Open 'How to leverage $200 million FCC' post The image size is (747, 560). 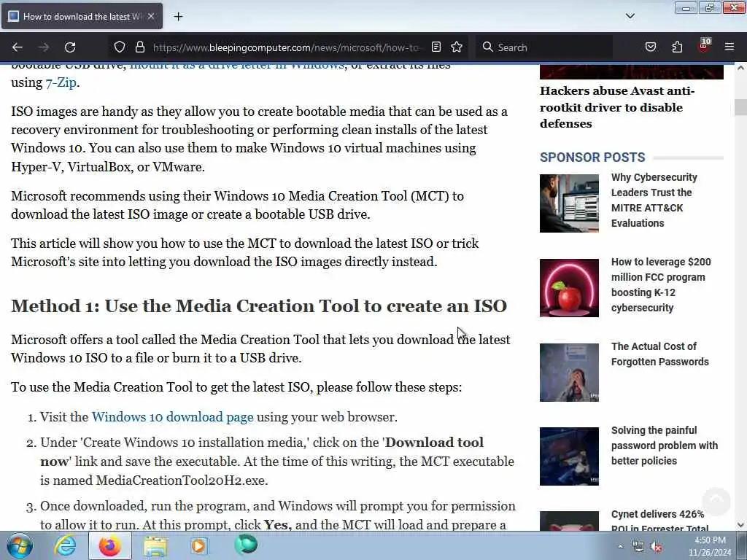[661, 285]
